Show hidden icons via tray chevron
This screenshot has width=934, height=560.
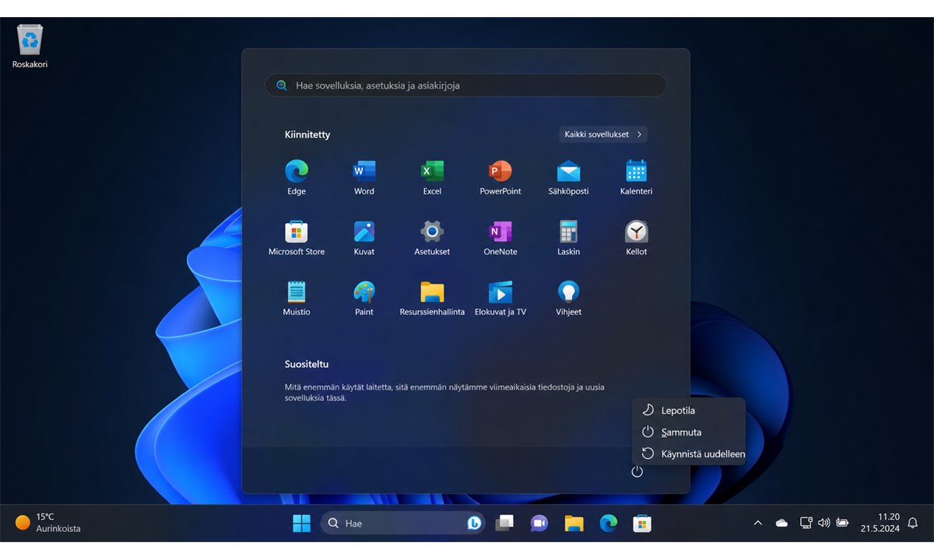[758, 523]
